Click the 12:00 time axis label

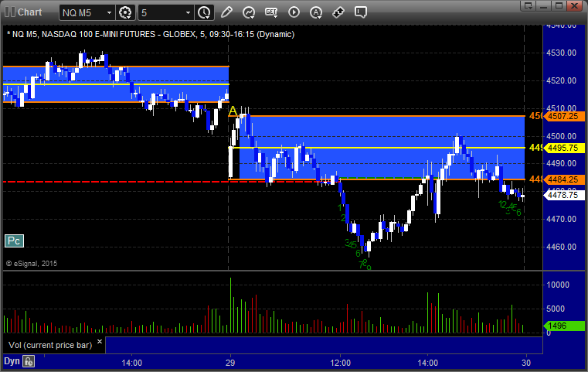tap(341, 363)
